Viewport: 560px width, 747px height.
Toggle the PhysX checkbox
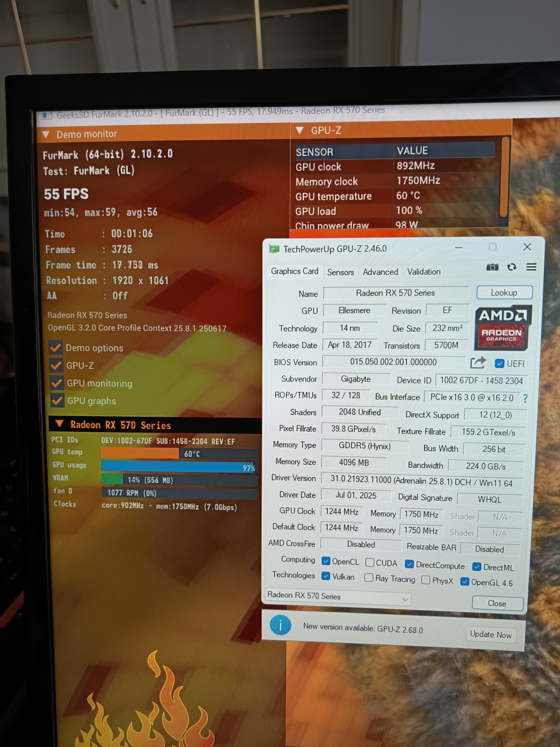point(426,579)
